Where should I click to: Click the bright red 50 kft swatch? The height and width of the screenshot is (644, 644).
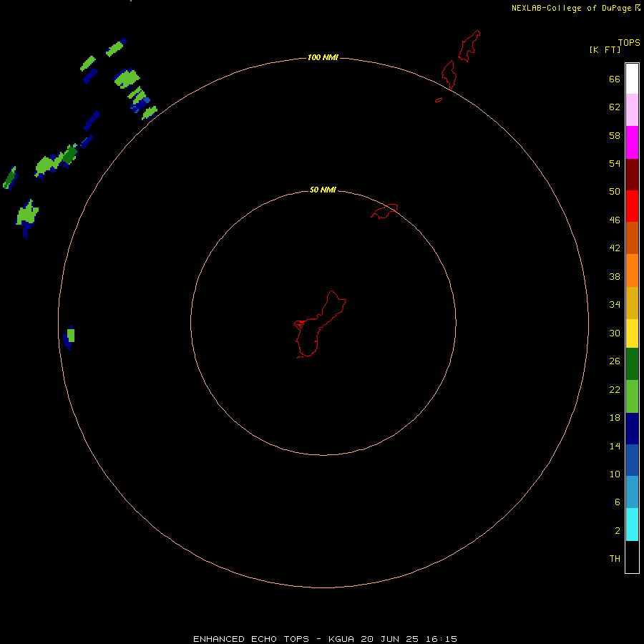pos(632,206)
